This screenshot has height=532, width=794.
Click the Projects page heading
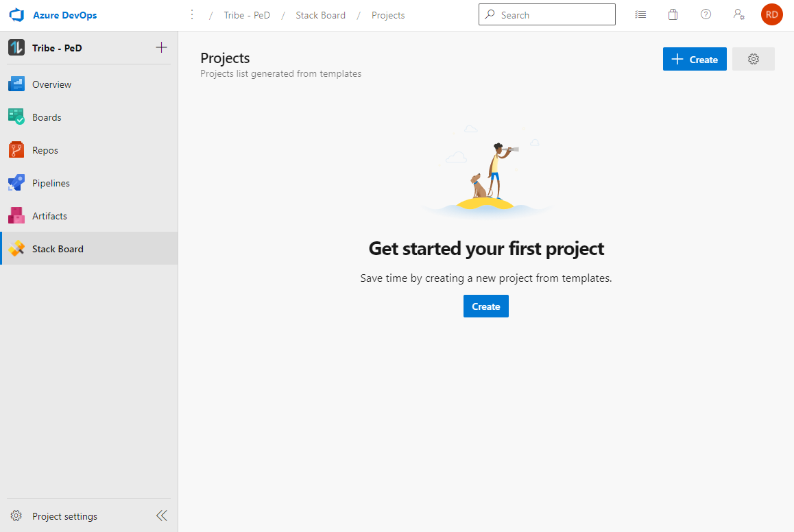tap(225, 58)
